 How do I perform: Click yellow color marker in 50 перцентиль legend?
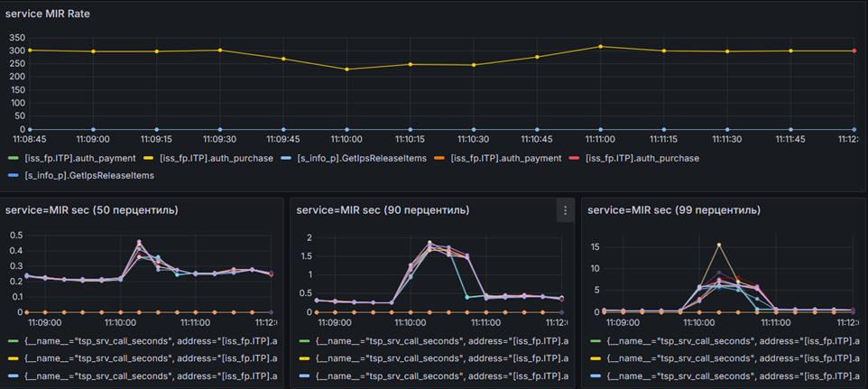pos(12,358)
